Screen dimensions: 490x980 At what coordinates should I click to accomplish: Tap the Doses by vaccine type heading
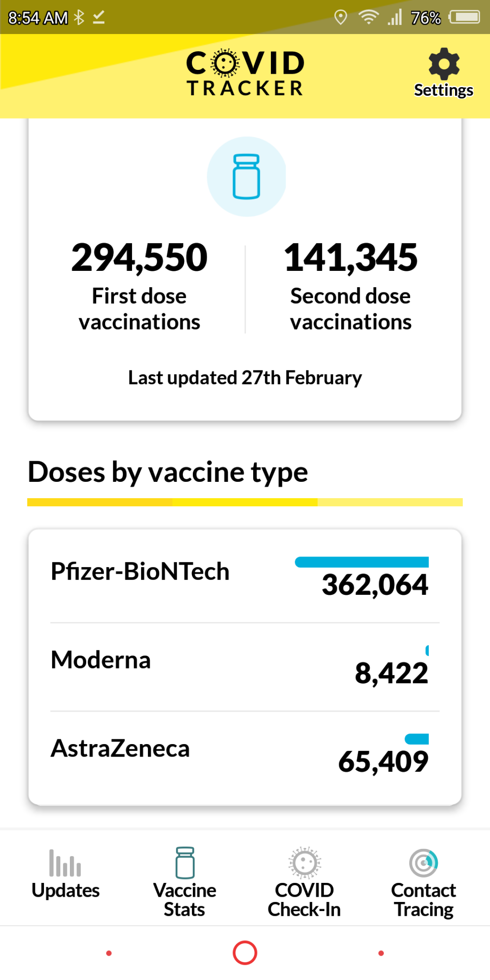168,472
